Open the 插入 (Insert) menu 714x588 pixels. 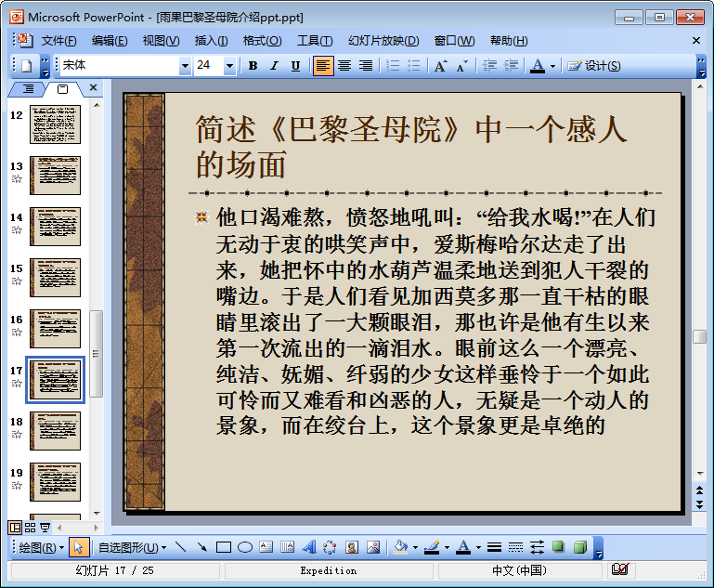point(211,41)
